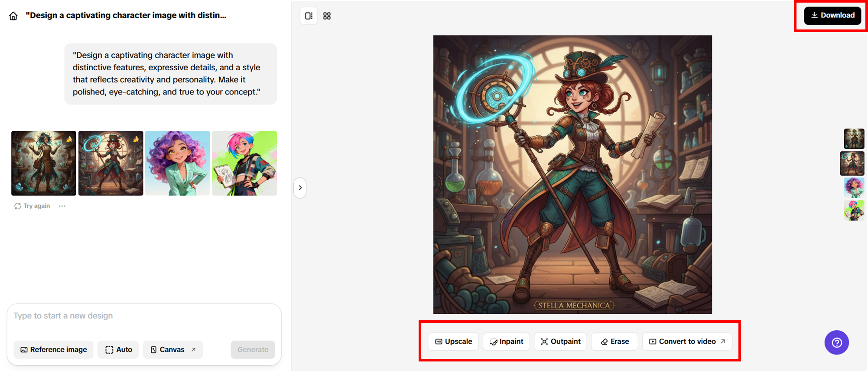Image resolution: width=868 pixels, height=371 pixels.
Task: Activate the Erase tool
Action: click(614, 342)
